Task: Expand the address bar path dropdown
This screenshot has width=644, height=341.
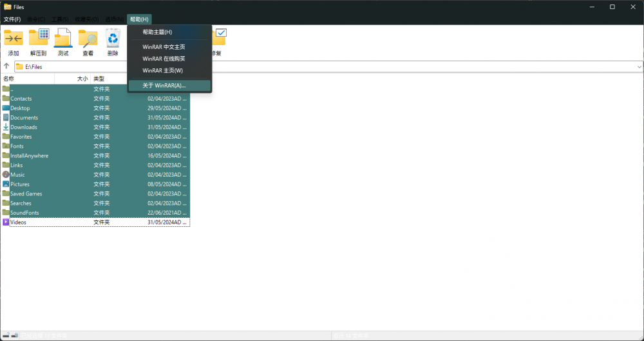Action: click(639, 66)
